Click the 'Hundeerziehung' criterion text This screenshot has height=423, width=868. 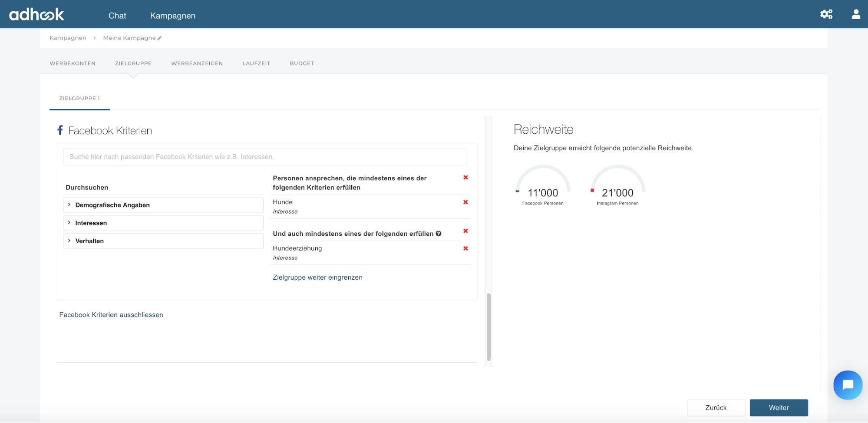tap(297, 248)
